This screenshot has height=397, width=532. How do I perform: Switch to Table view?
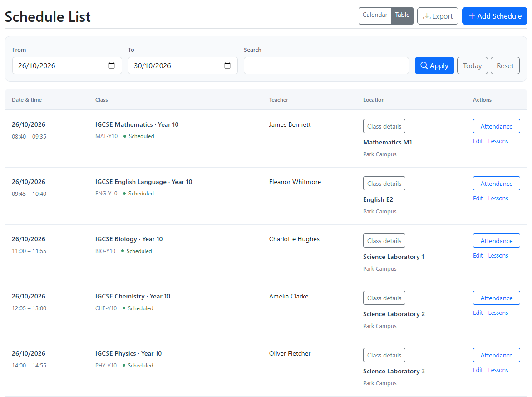click(402, 15)
